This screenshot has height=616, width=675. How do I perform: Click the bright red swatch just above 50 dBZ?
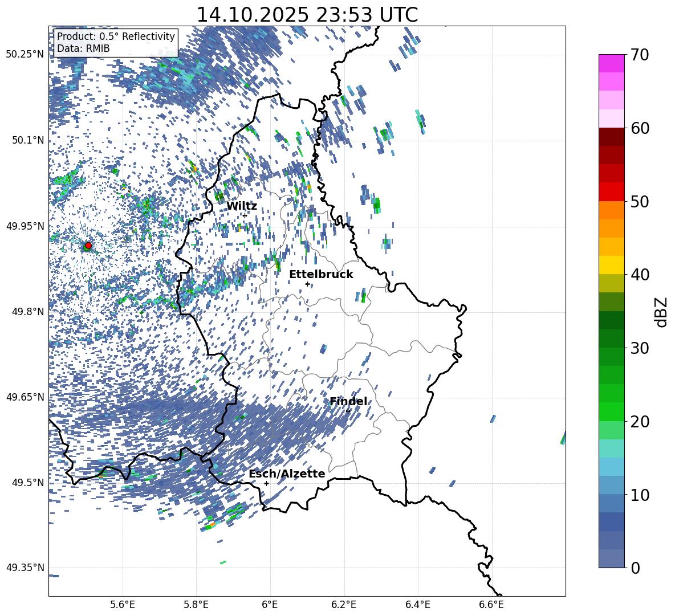tap(611, 192)
